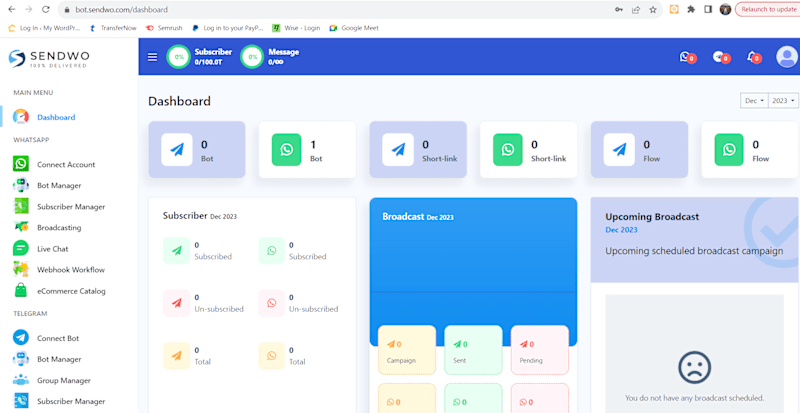
Task: Open Dashboard menu item
Action: pyautogui.click(x=56, y=117)
